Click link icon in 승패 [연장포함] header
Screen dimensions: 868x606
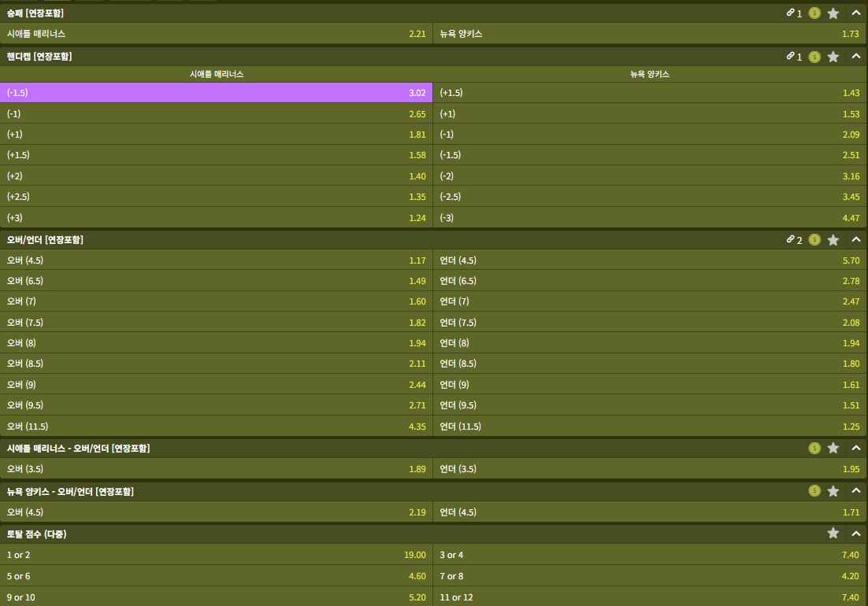tap(791, 13)
